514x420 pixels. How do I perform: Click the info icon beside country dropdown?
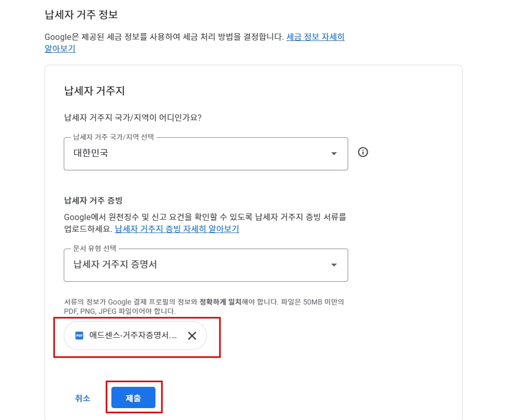pyautogui.click(x=363, y=152)
